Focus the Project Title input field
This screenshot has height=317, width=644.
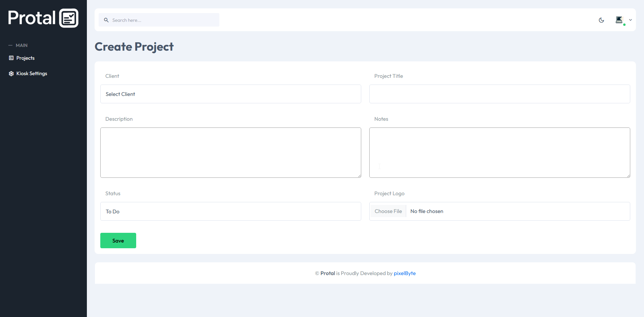pos(499,94)
